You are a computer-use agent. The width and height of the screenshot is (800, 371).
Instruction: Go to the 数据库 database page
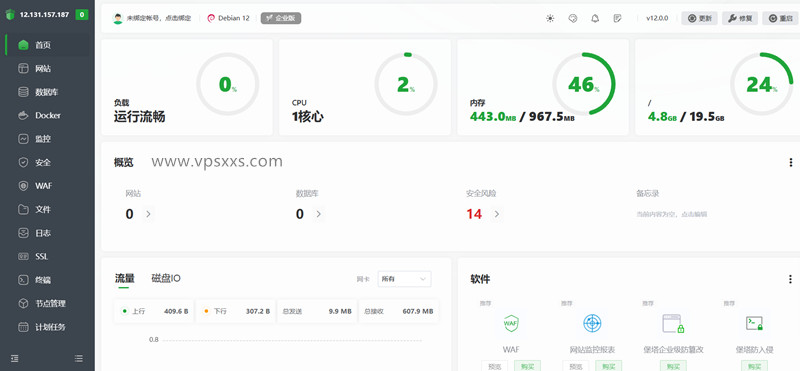(x=47, y=92)
